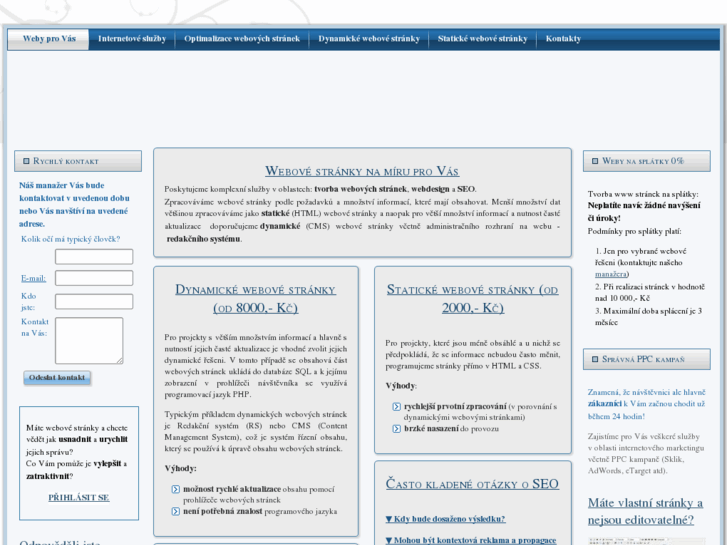Click into the Kontakt na Vás text area
The height and width of the screenshot is (545, 727).
[x=89, y=340]
